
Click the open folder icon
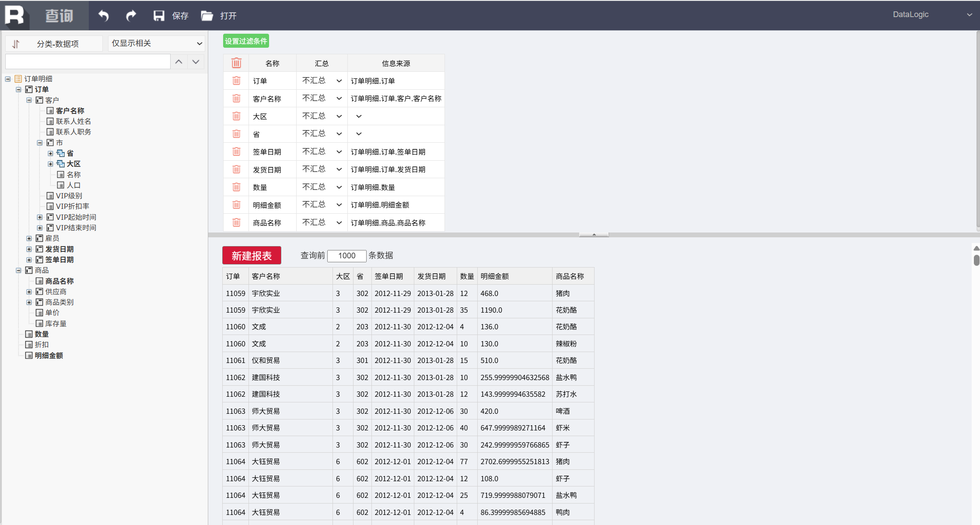pyautogui.click(x=206, y=16)
